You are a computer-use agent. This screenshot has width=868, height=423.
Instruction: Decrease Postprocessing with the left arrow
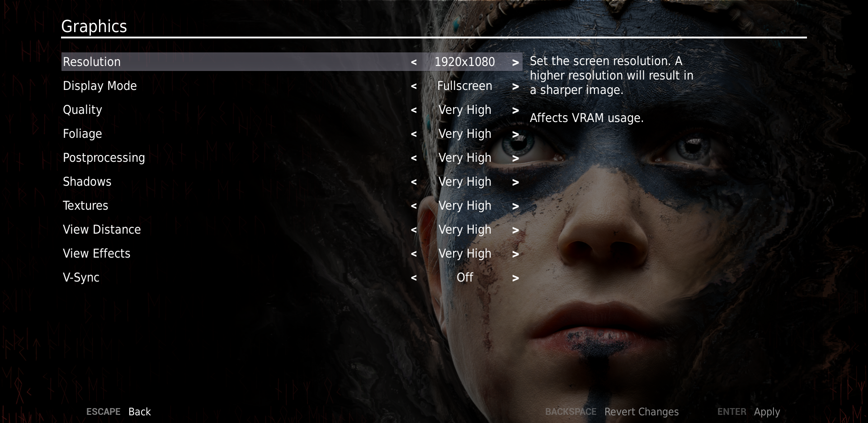[x=414, y=158]
